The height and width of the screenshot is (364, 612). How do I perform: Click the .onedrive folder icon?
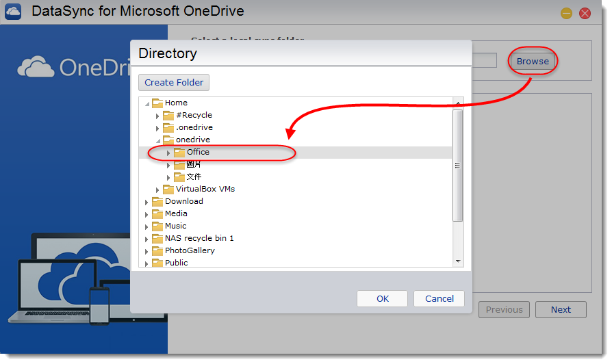[168, 127]
